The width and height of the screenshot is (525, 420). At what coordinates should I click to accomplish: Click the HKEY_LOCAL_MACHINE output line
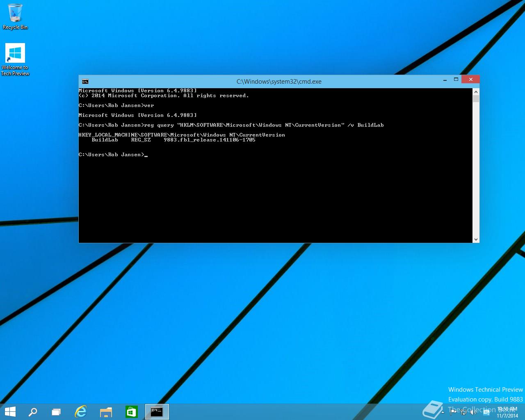pos(182,135)
